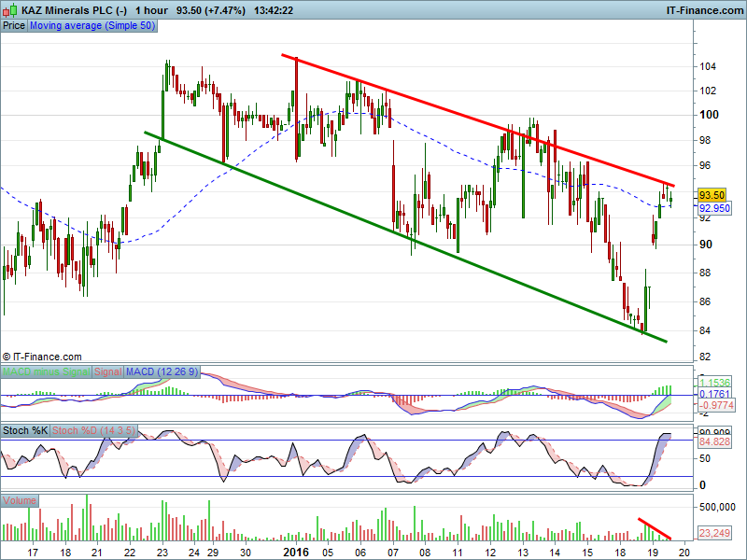Screen dimensions: 747x560
Task: Click the 1 hour timeframe label
Action: pos(151,10)
